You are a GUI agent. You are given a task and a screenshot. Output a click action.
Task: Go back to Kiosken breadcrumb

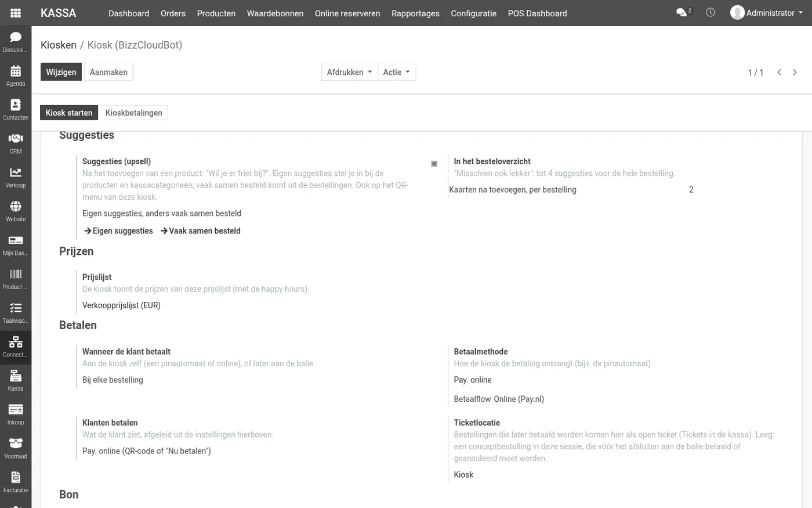pos(59,45)
